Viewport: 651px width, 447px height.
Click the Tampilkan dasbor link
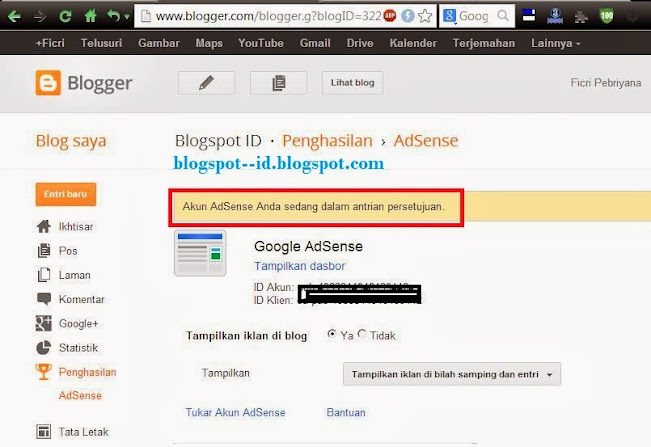(299, 266)
